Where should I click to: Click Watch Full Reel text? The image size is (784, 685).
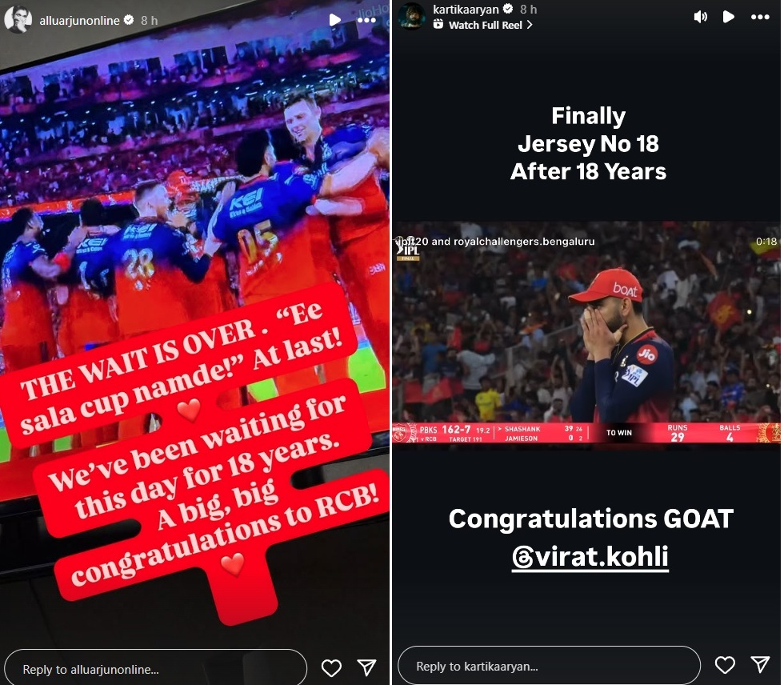coord(485,25)
